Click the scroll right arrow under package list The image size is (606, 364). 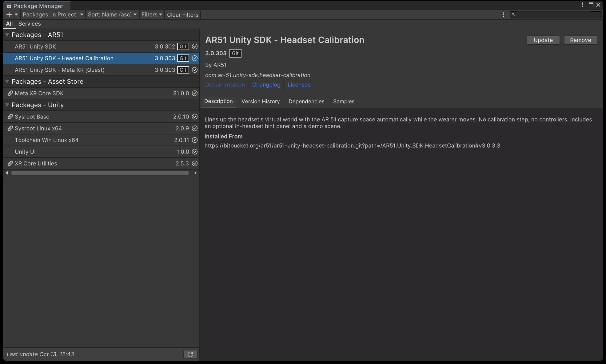pyautogui.click(x=195, y=173)
